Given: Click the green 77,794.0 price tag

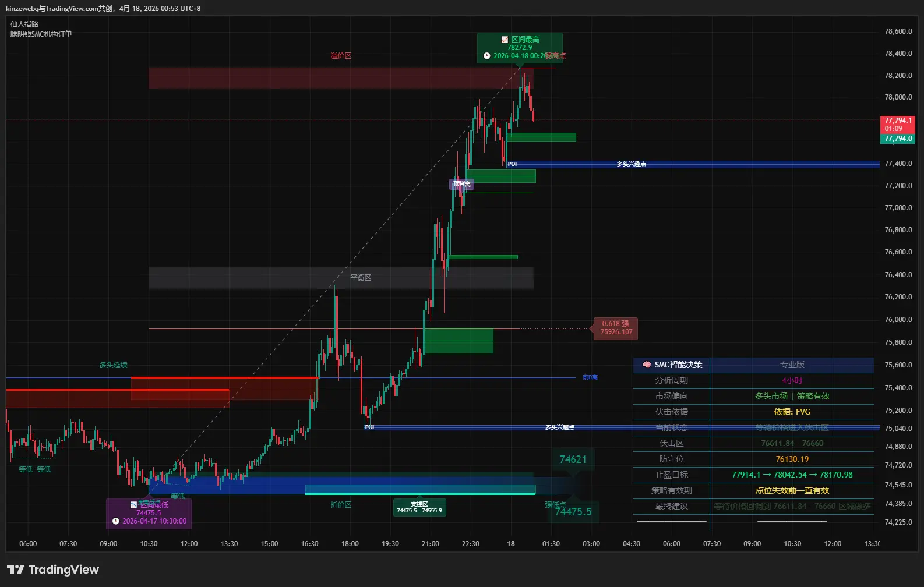Looking at the screenshot, I should [898, 139].
